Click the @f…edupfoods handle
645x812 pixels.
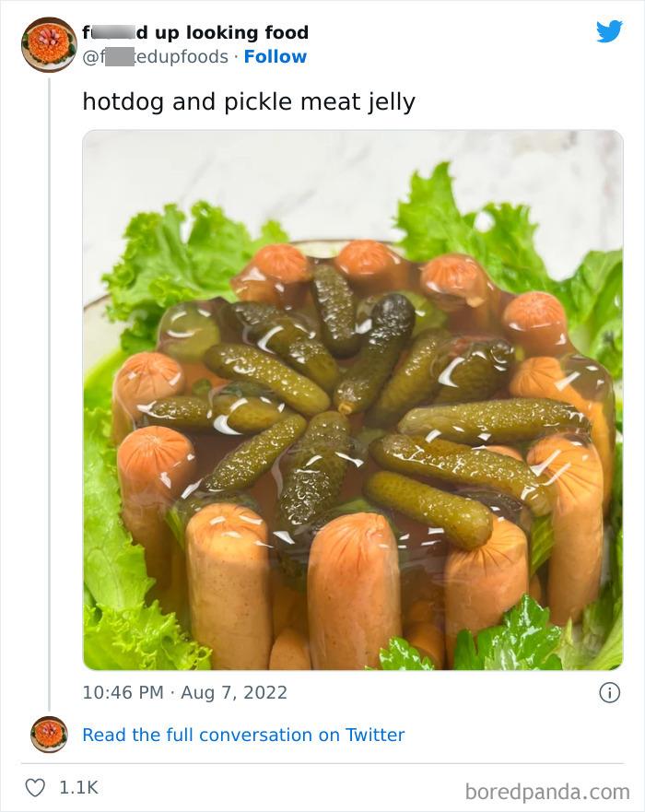(x=155, y=57)
